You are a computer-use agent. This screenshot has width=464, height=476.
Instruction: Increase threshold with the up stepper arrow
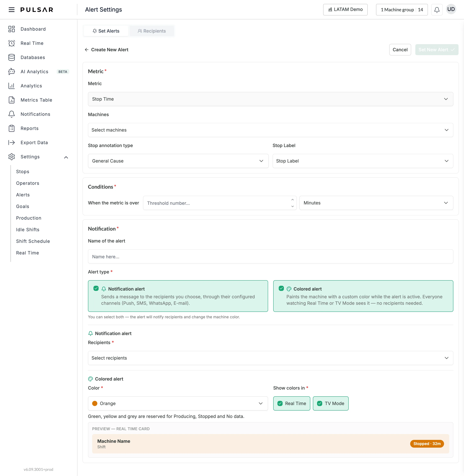click(292, 200)
